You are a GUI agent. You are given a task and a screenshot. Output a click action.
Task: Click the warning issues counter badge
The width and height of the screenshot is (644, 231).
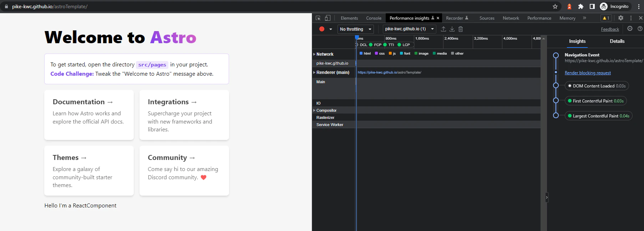pos(606,18)
